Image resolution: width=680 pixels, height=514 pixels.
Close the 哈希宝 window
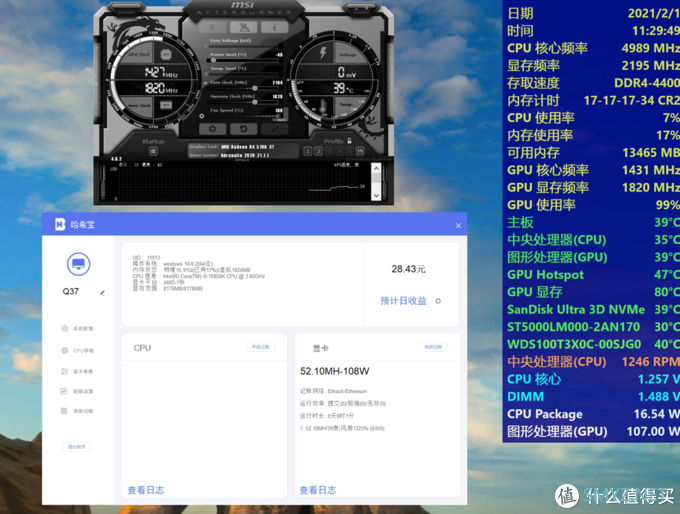458,226
